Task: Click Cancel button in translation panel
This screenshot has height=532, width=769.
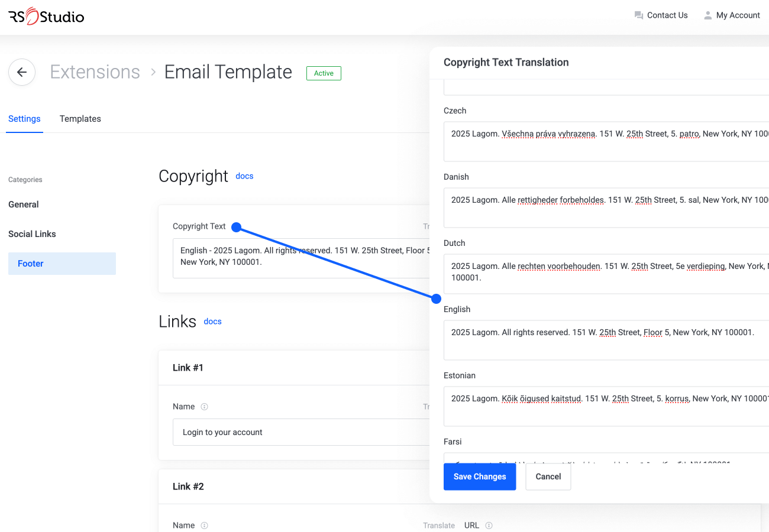Action: click(548, 476)
